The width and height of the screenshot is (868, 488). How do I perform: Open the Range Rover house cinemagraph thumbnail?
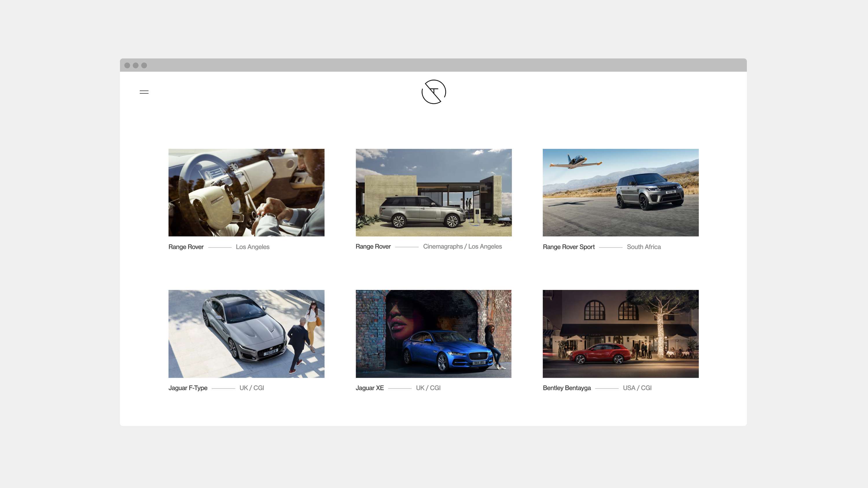tap(434, 193)
